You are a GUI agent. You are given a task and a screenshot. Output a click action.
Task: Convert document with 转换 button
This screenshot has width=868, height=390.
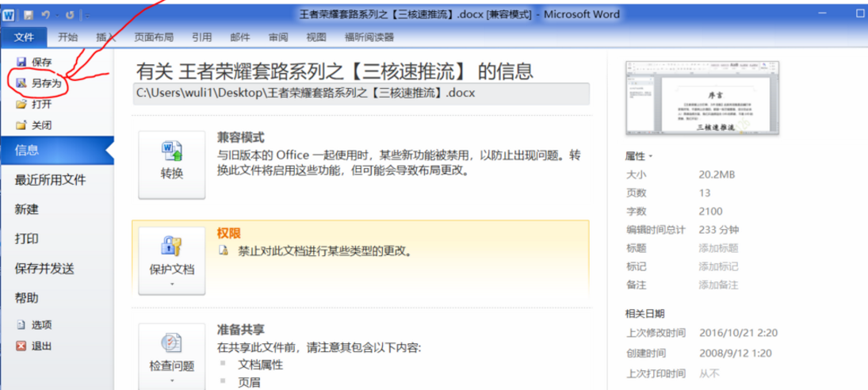[171, 165]
